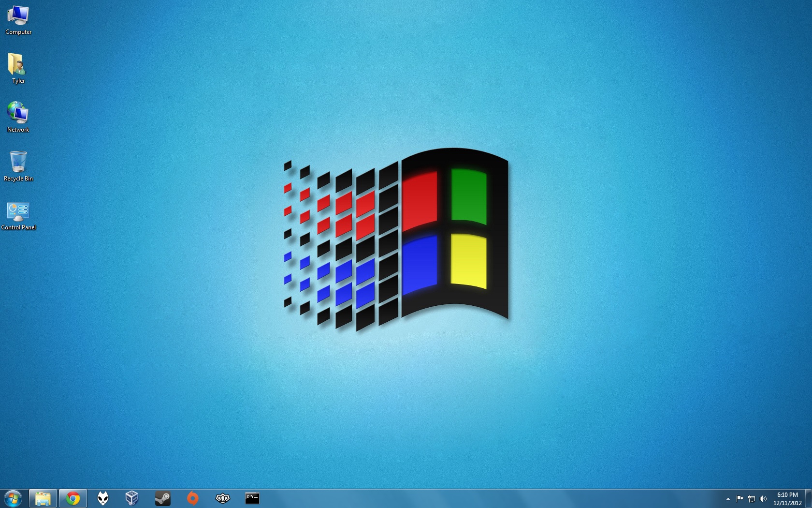The width and height of the screenshot is (812, 508).
Task: Launch VirtualBox from the taskbar
Action: coord(132,498)
